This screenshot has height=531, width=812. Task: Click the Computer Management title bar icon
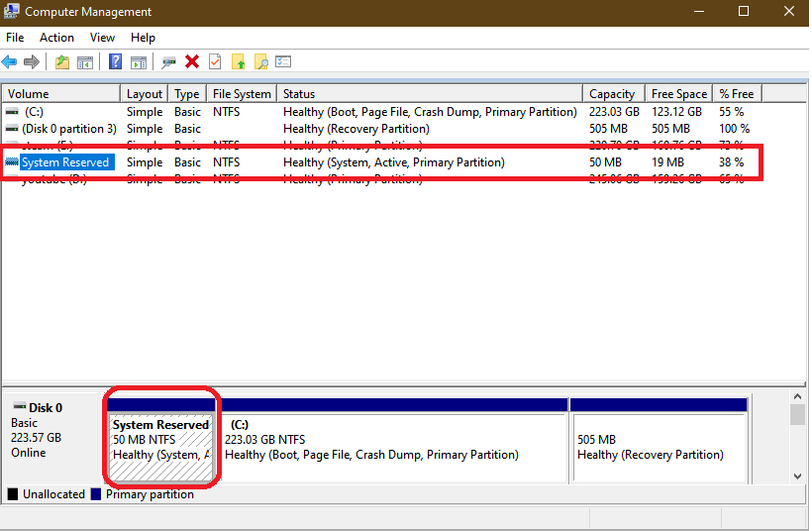point(12,11)
